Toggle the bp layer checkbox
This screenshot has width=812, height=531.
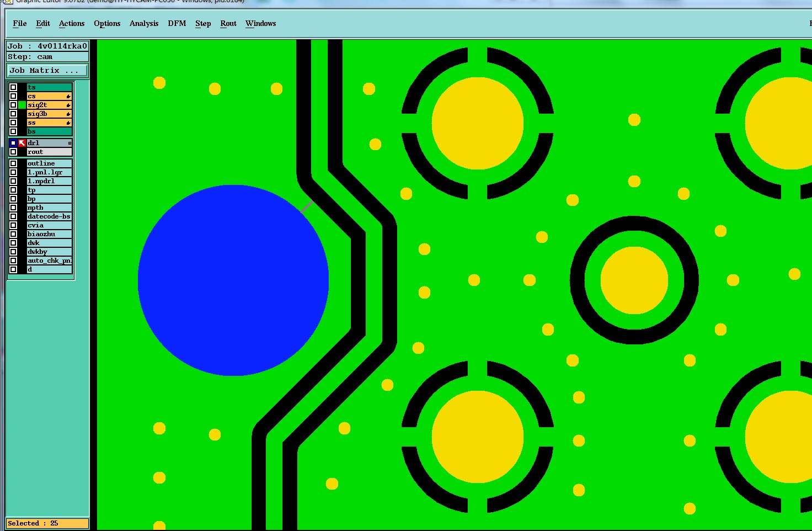point(13,199)
